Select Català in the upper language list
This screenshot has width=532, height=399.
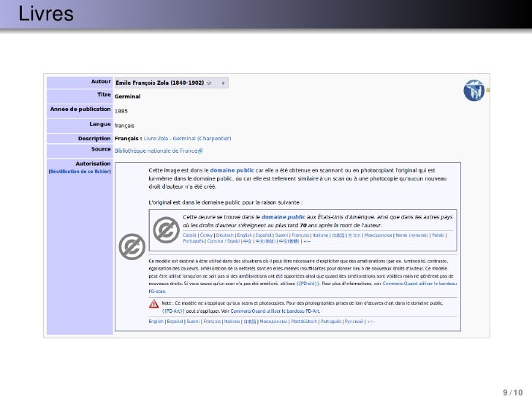click(189, 235)
